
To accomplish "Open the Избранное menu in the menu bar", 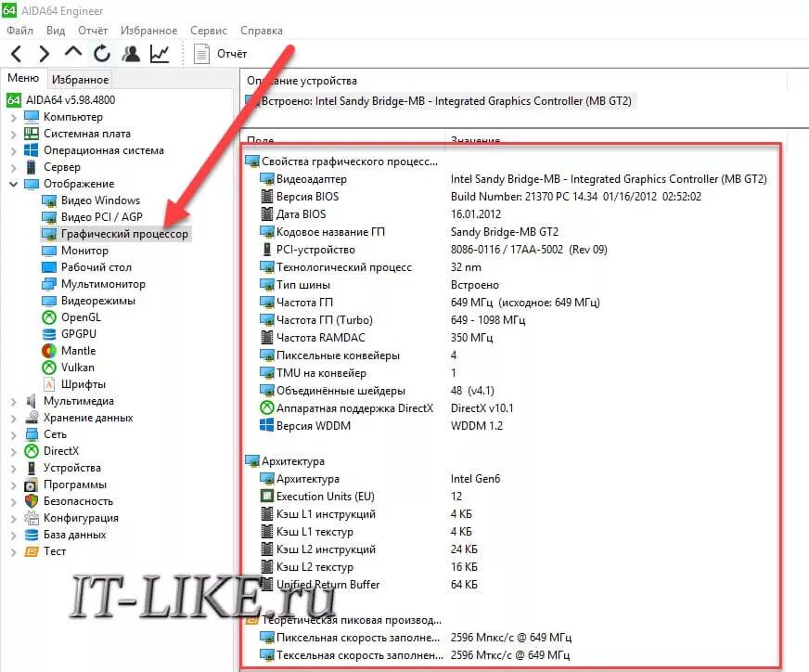I will [x=148, y=31].
